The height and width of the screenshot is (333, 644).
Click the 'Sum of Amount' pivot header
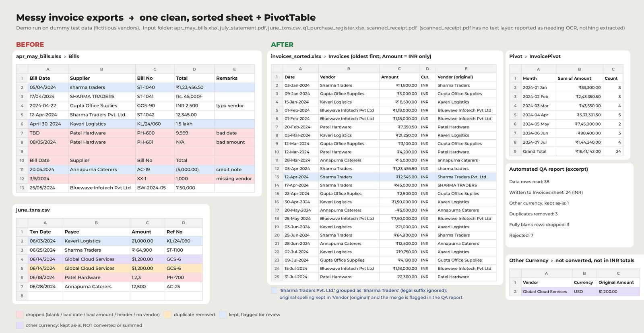point(580,78)
